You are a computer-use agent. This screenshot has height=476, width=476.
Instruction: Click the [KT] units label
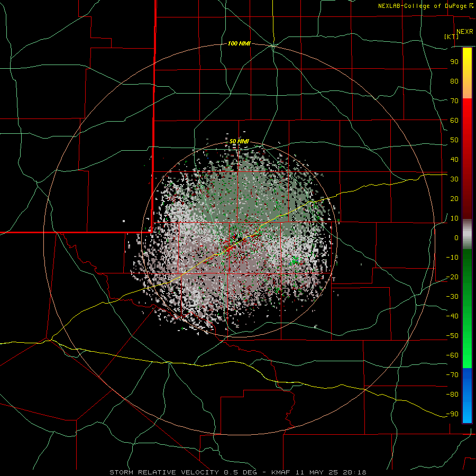point(452,36)
